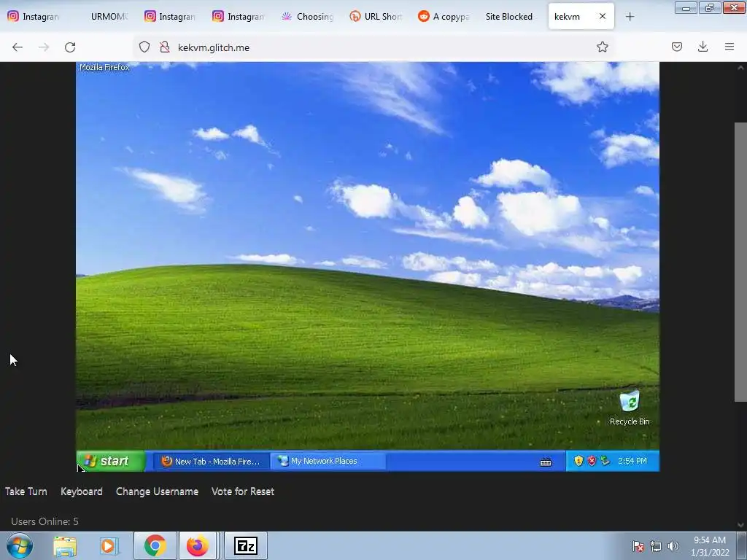Click the 2:54 PM clock in the VM
The image size is (747, 560).
click(x=632, y=461)
